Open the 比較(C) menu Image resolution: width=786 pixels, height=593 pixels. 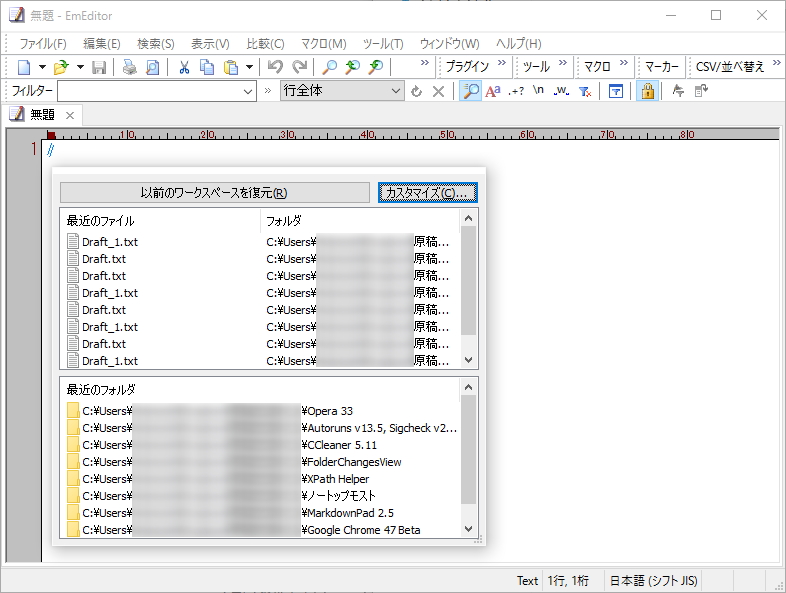coord(265,44)
